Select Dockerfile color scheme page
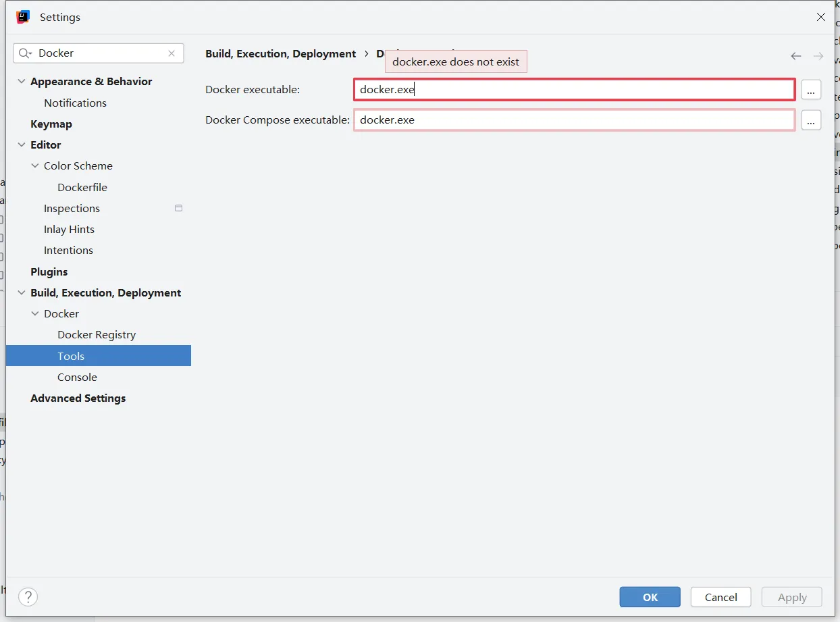The width and height of the screenshot is (840, 622). [82, 187]
